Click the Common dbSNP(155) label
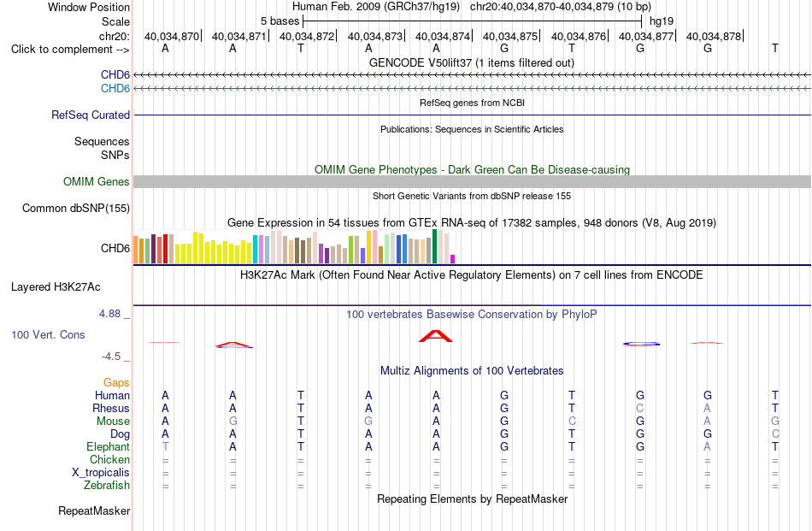812x531 pixels. 75,209
